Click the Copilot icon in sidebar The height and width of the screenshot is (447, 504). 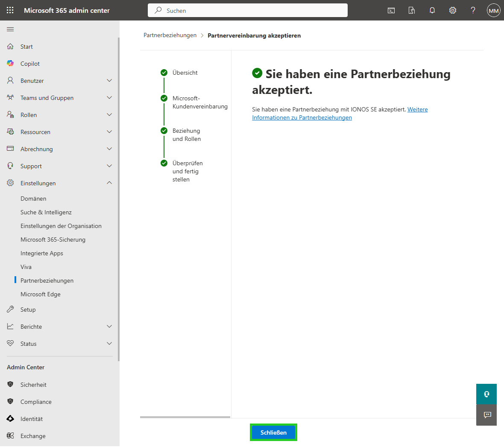pos(10,64)
